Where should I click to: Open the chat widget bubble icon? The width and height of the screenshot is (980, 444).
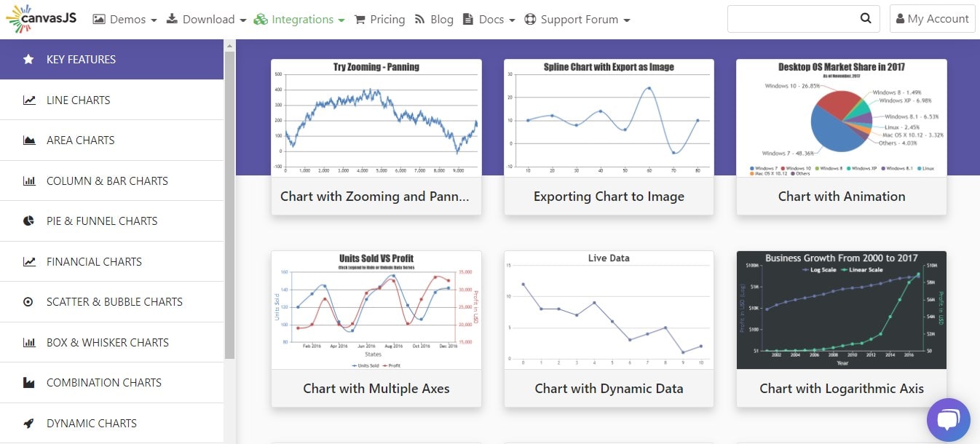[949, 420]
